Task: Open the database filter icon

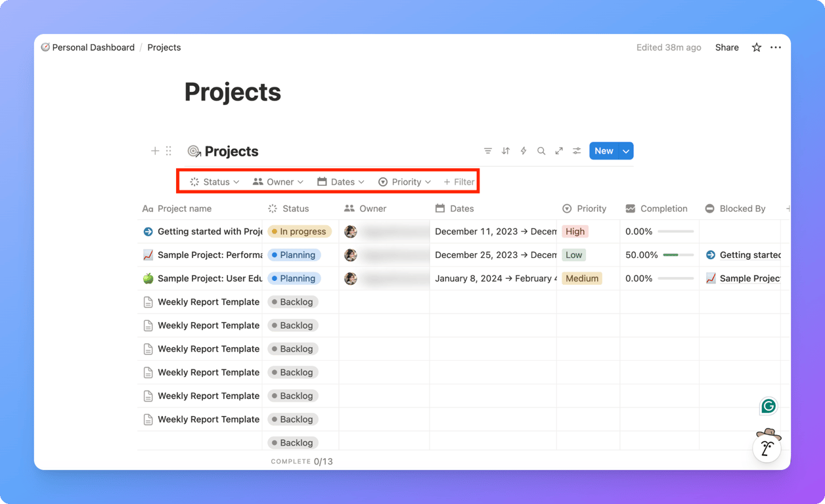Action: 488,150
